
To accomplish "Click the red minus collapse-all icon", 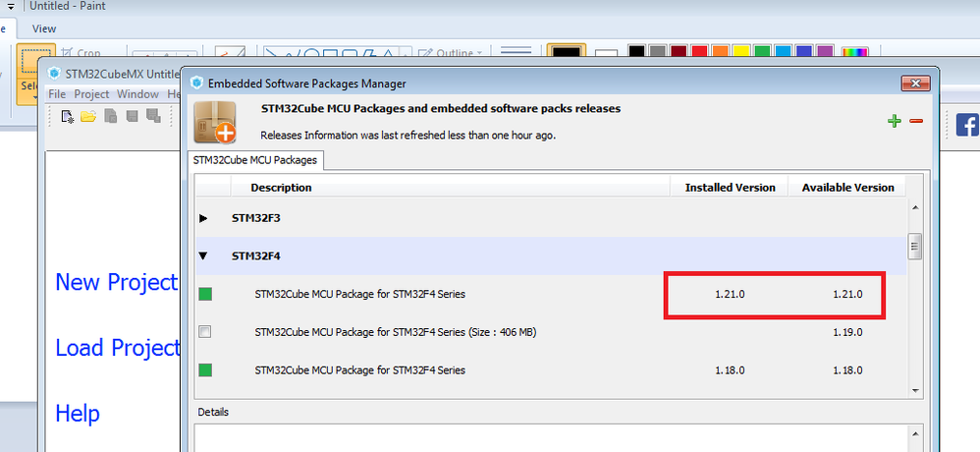I will (916, 121).
